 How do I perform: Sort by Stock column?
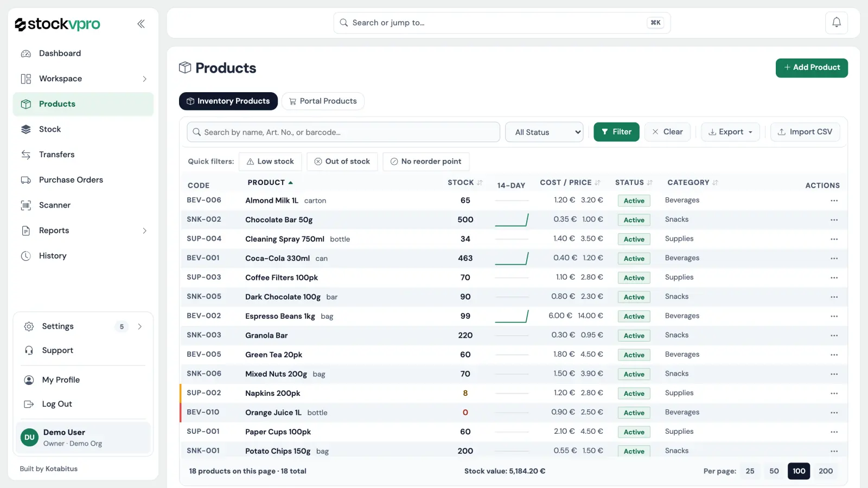pyautogui.click(x=465, y=183)
